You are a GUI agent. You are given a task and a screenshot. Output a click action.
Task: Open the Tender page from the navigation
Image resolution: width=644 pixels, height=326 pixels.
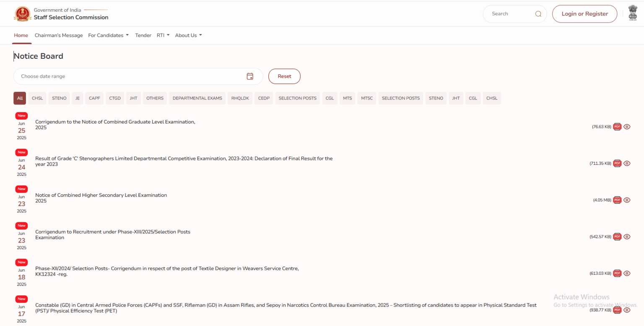[x=143, y=35]
